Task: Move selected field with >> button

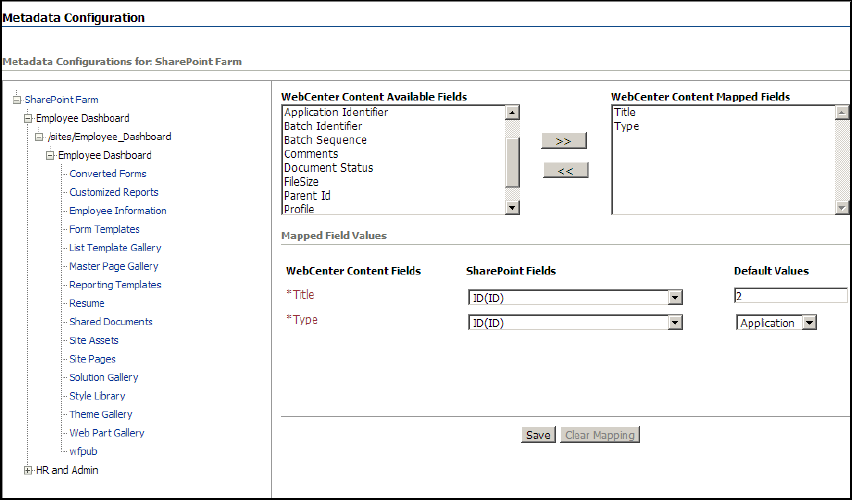Action: pos(564,141)
